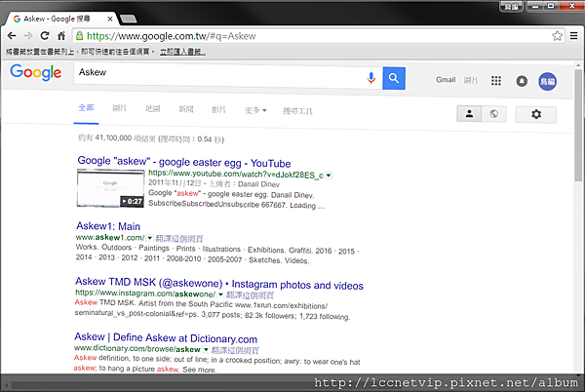Viewport: 585px width, 392px height.
Task: Click the blue account avatar
Action: click(547, 81)
